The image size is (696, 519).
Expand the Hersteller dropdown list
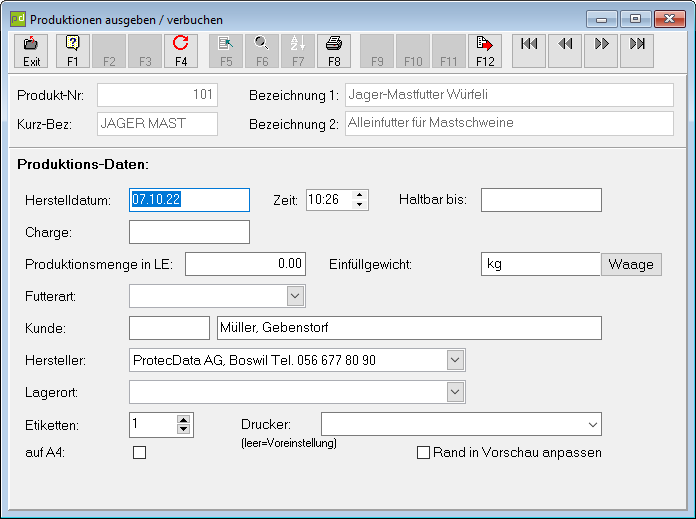click(455, 360)
